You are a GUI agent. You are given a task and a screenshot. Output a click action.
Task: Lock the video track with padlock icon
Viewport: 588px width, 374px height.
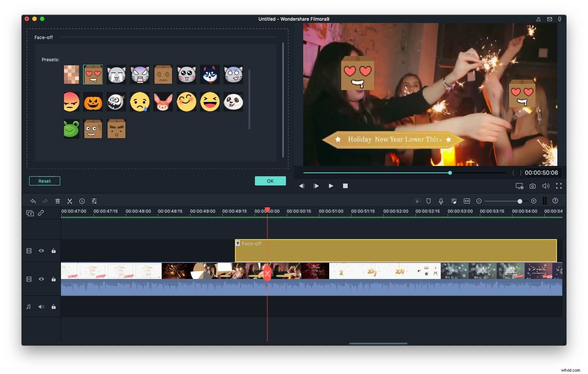coord(53,279)
